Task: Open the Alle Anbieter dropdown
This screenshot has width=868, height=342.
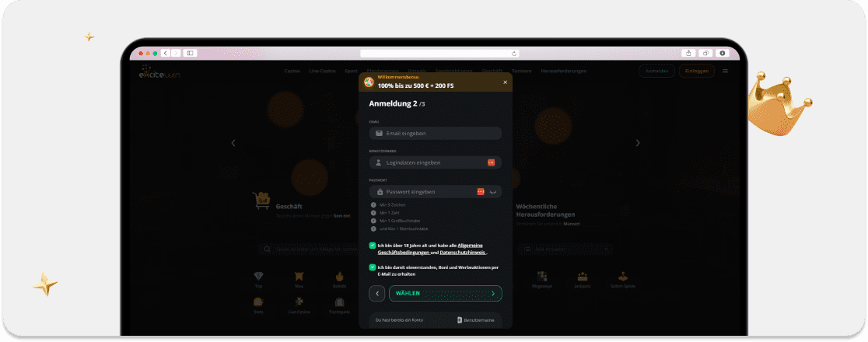Action: [568, 250]
